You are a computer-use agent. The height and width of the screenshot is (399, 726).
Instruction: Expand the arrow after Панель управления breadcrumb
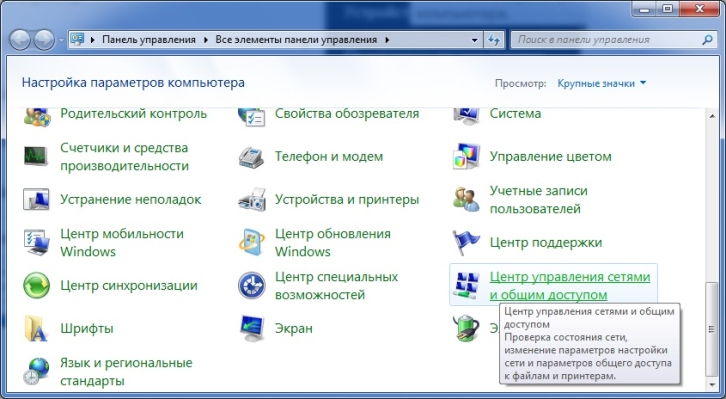(x=206, y=40)
